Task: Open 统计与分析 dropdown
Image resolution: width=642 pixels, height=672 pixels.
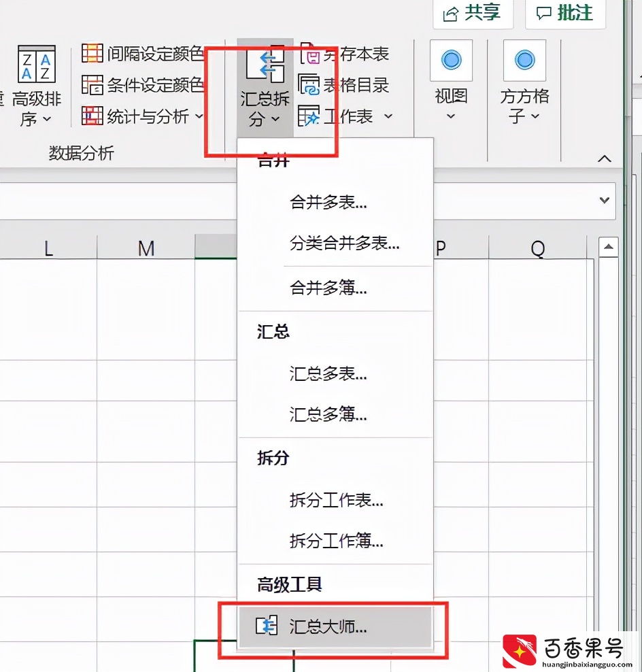Action: (143, 116)
